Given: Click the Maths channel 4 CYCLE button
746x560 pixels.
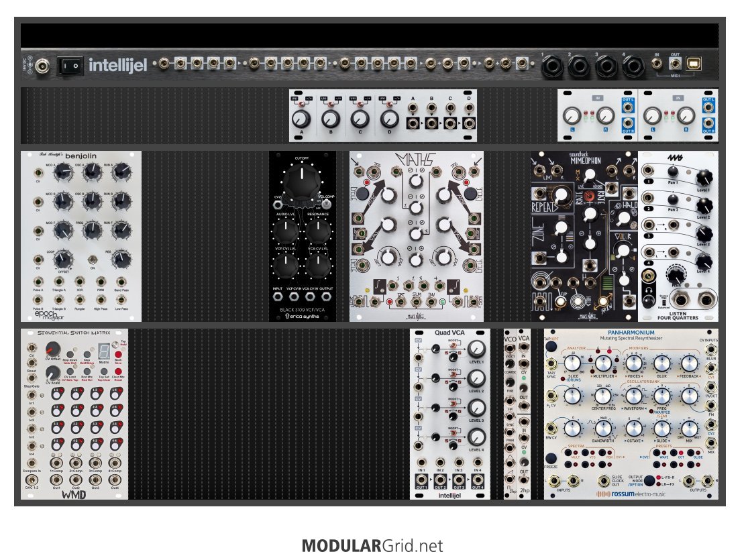Looking at the screenshot, I should pos(470,194).
